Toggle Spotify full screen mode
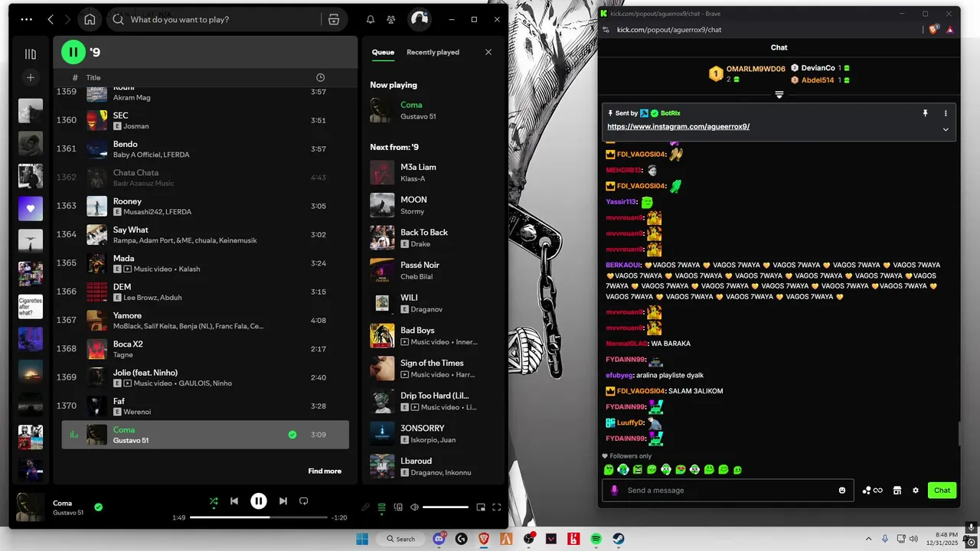Screen dimensions: 980x551 (496, 507)
